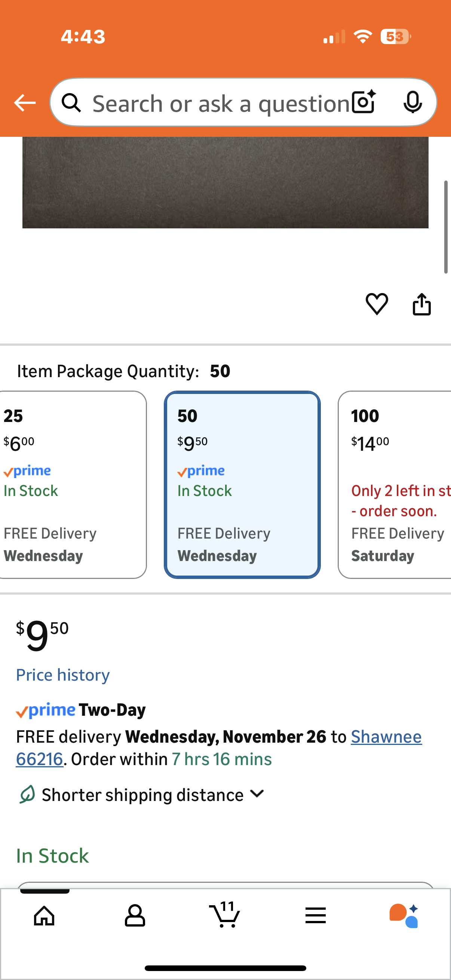Tap the search or ask a question field
This screenshot has height=980, width=451.
coord(221,103)
